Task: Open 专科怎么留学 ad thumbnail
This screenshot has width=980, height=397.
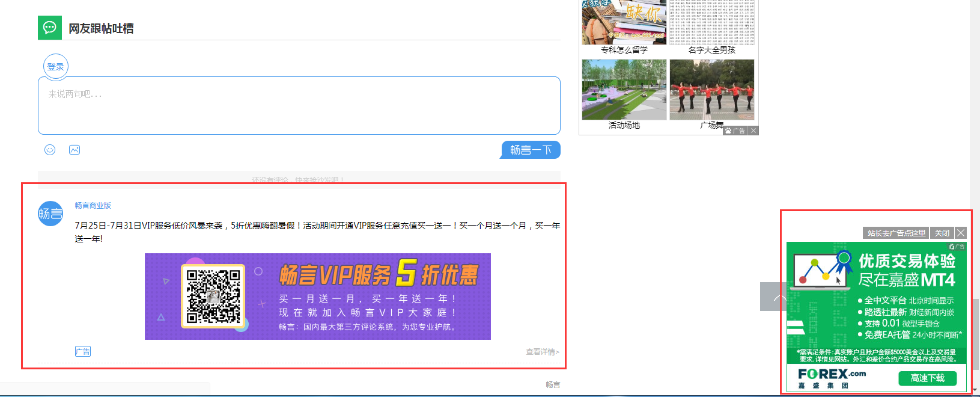Action: pyautogui.click(x=624, y=22)
